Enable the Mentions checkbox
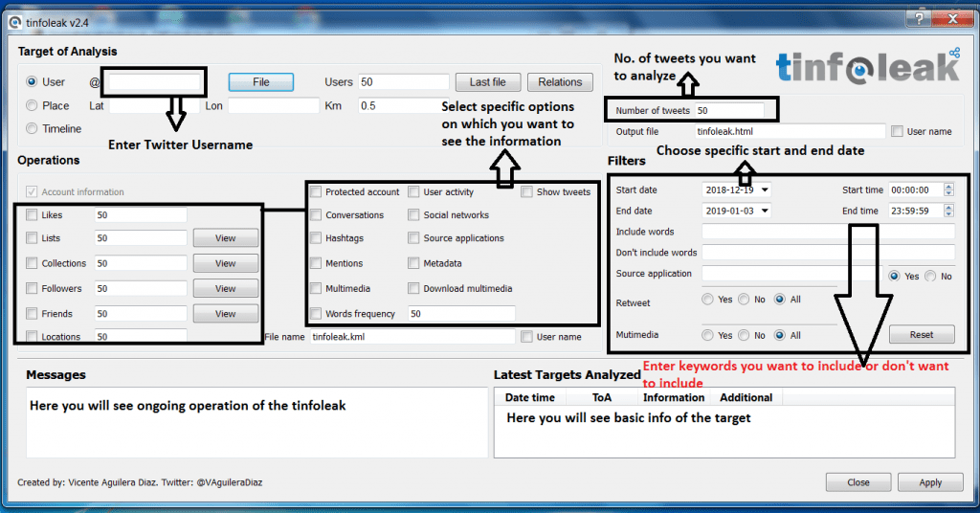 (316, 263)
